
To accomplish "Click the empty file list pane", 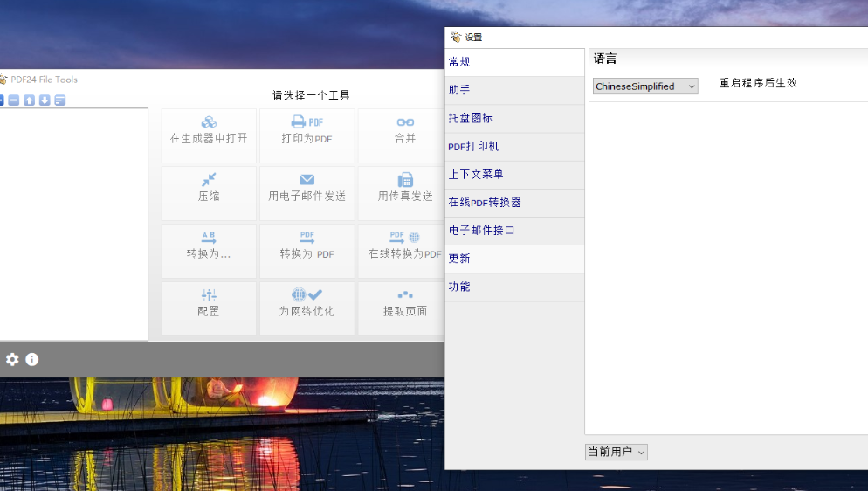I will [73, 225].
